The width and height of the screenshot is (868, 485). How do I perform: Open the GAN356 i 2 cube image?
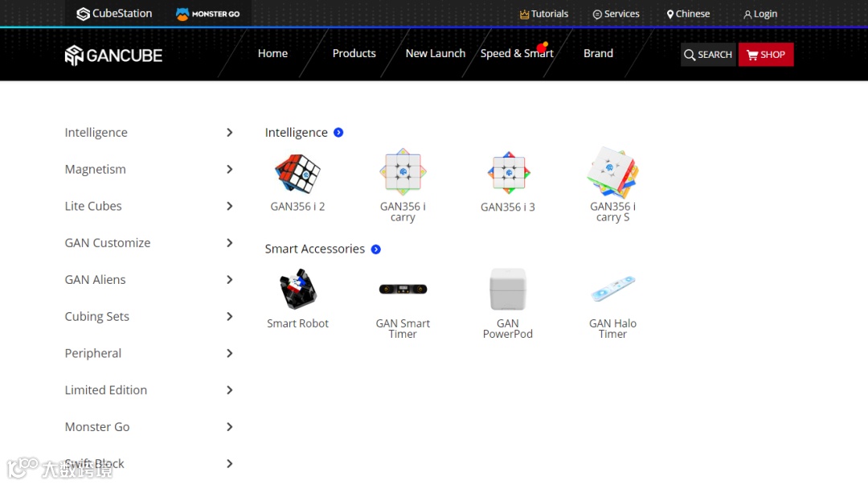coord(298,174)
